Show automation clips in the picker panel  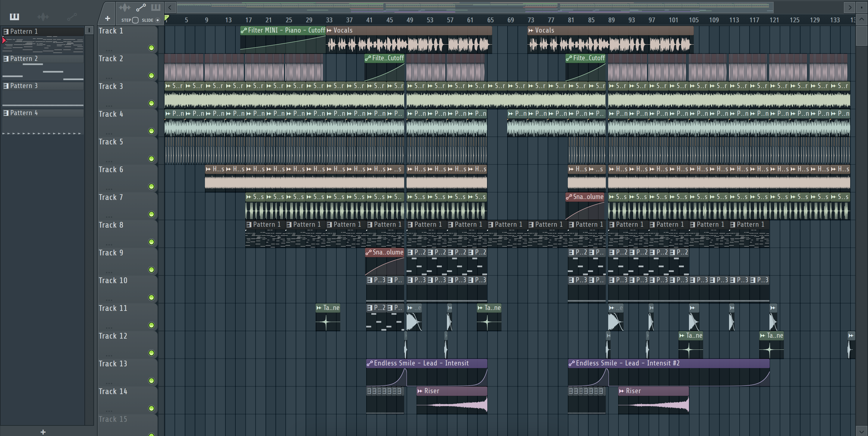point(72,17)
